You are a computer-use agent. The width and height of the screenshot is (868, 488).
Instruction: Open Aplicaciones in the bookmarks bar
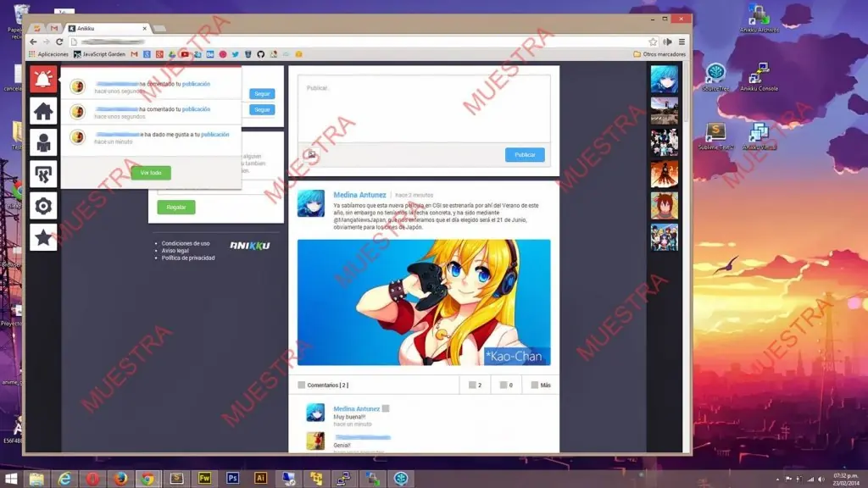coord(48,54)
